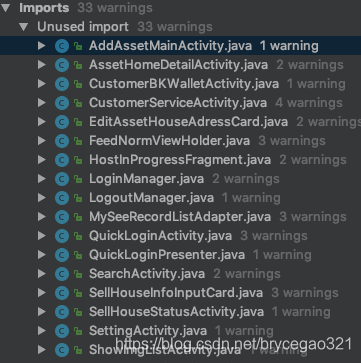Select MySeeRecordListAdapter.java file name
The image size is (361, 363).
click(x=180, y=217)
